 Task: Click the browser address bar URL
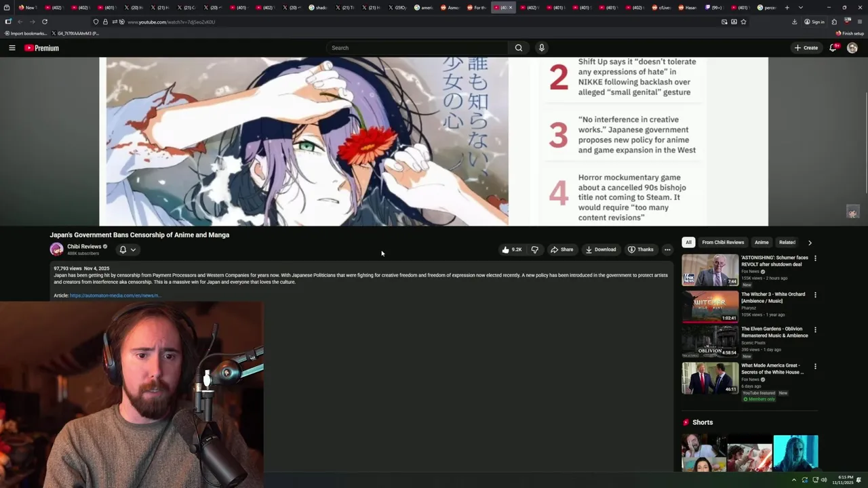[172, 22]
